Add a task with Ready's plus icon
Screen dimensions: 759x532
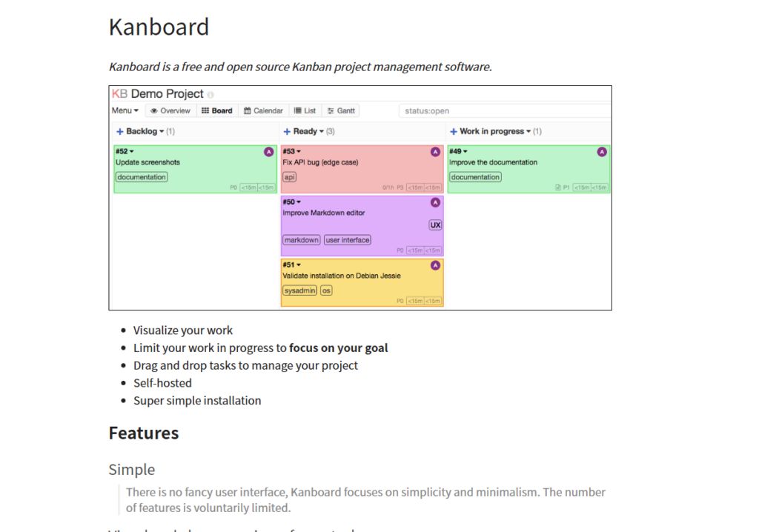tap(287, 132)
